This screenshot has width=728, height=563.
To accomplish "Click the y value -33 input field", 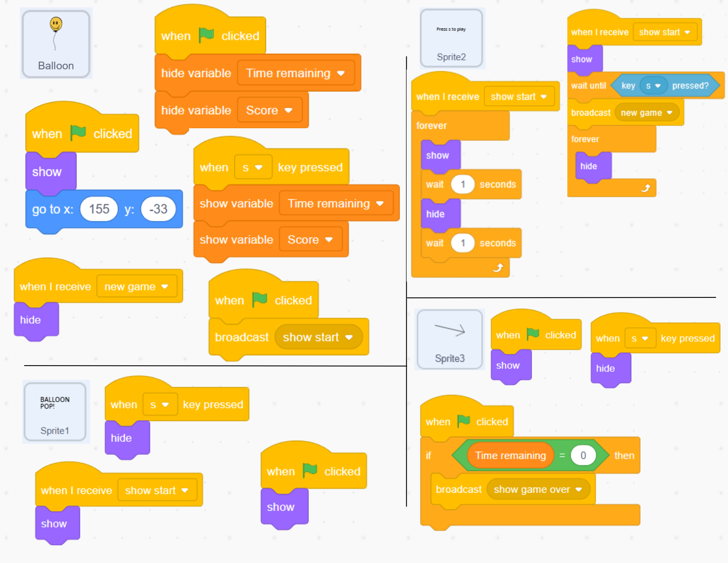I will pyautogui.click(x=158, y=209).
